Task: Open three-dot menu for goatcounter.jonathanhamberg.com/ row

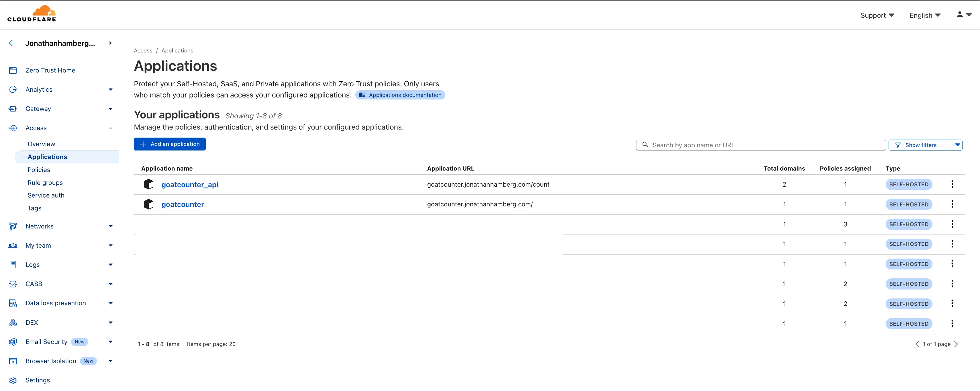Action: pos(952,204)
